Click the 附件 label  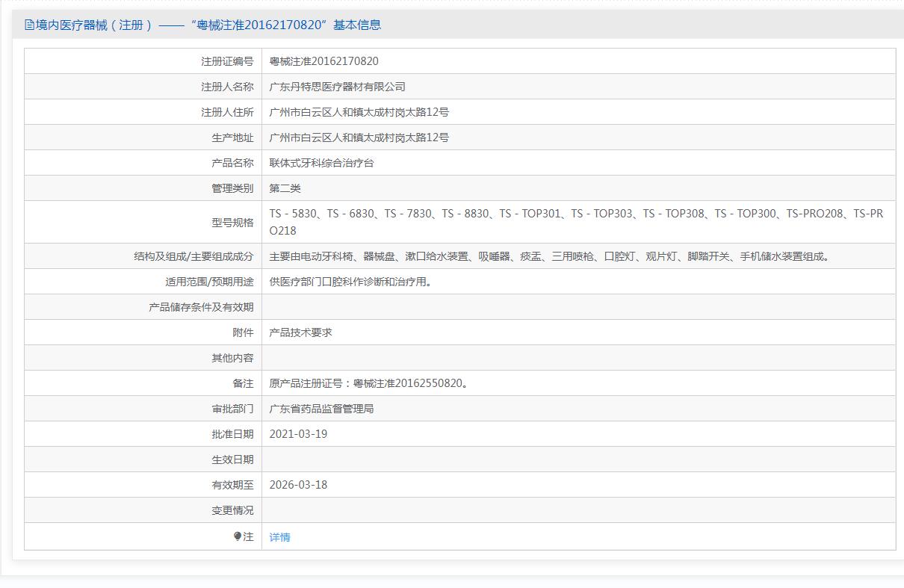point(243,332)
